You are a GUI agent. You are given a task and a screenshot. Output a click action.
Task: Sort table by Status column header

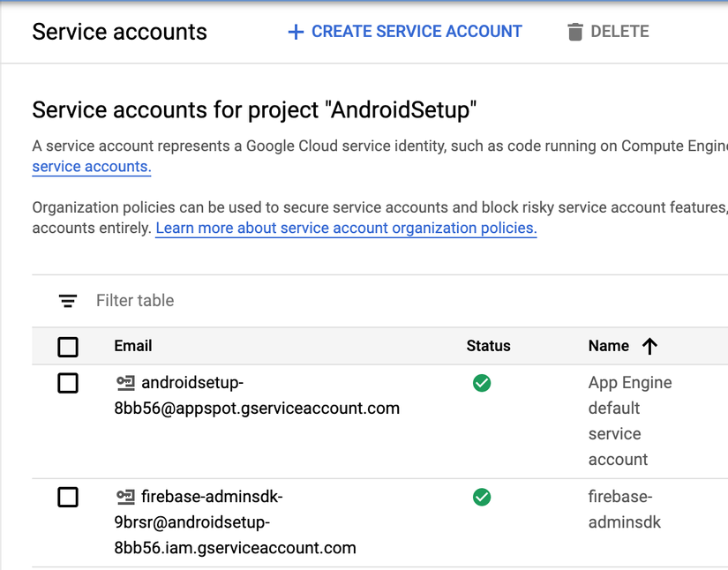488,346
